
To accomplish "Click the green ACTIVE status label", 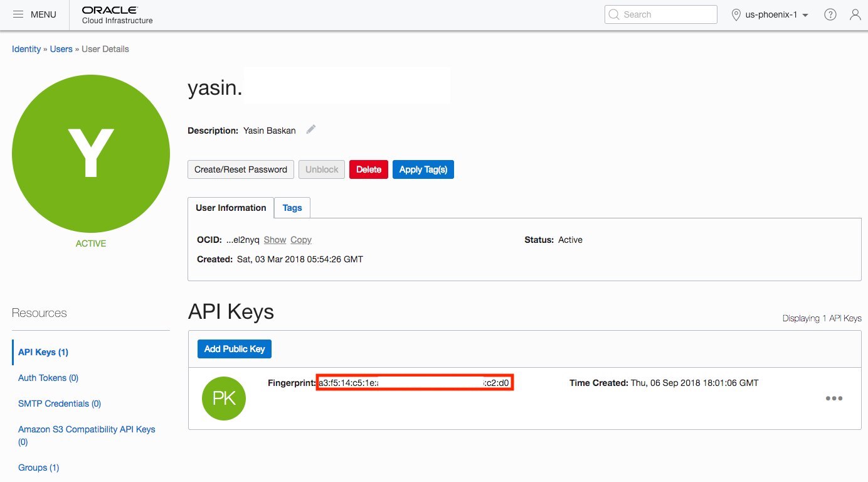I will (x=91, y=244).
